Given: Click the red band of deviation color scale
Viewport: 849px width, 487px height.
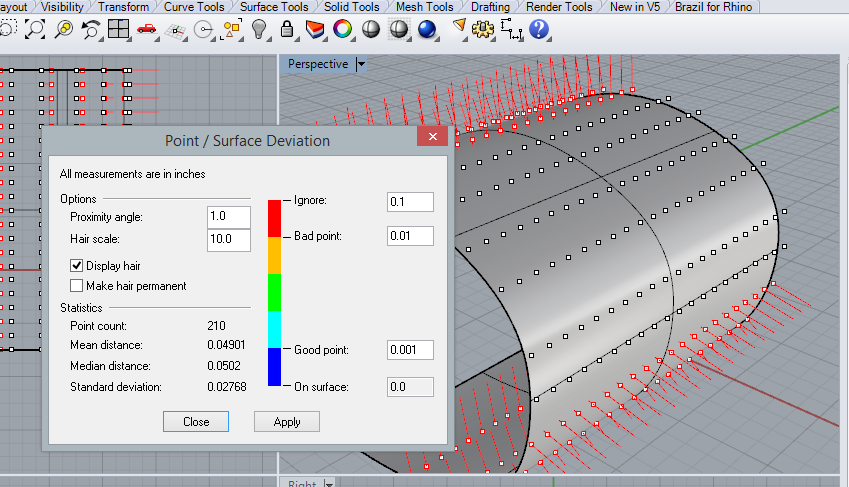Looking at the screenshot, I should pos(274,218).
